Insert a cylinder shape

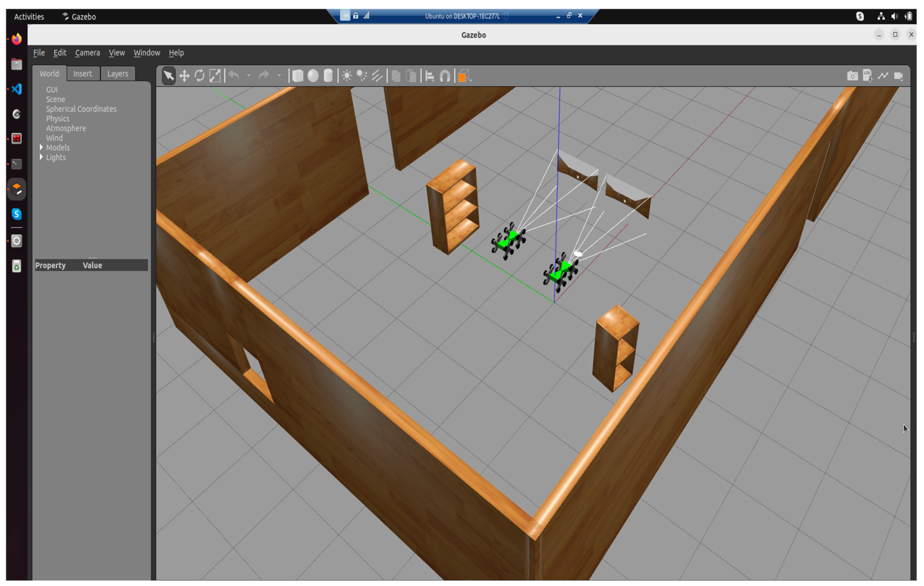click(x=328, y=76)
